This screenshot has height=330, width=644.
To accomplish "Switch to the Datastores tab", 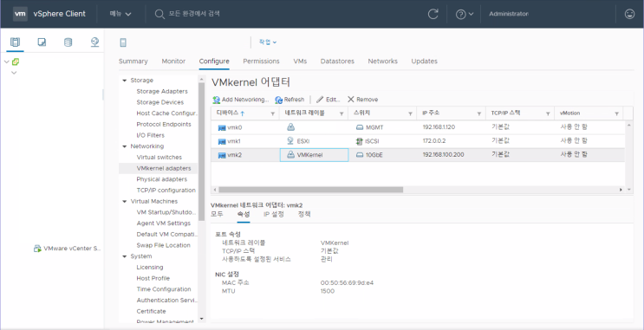I will 337,61.
